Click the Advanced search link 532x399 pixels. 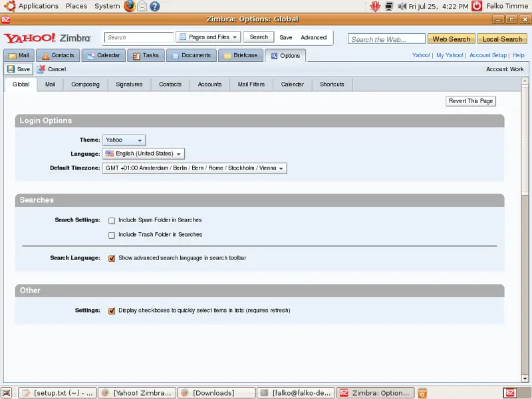313,37
